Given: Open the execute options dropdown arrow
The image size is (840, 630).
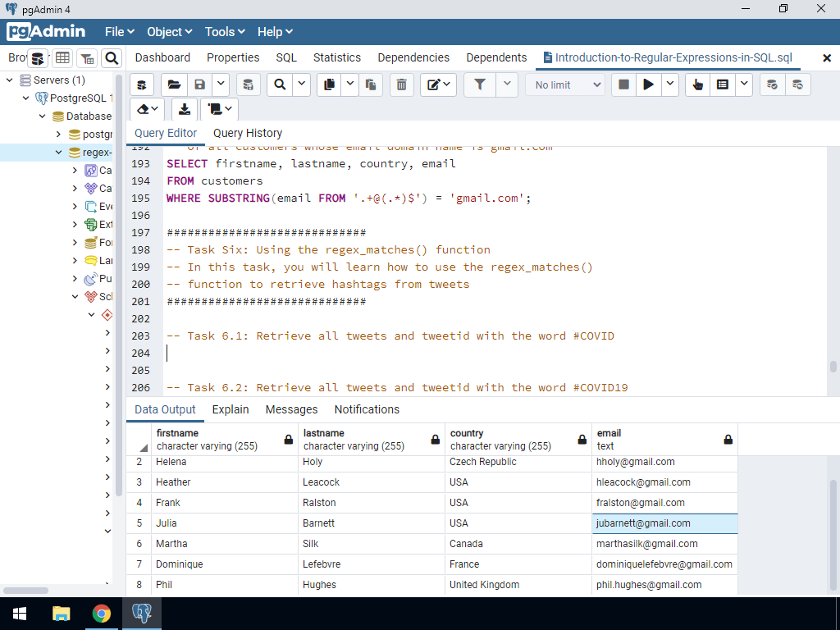Looking at the screenshot, I should [669, 84].
